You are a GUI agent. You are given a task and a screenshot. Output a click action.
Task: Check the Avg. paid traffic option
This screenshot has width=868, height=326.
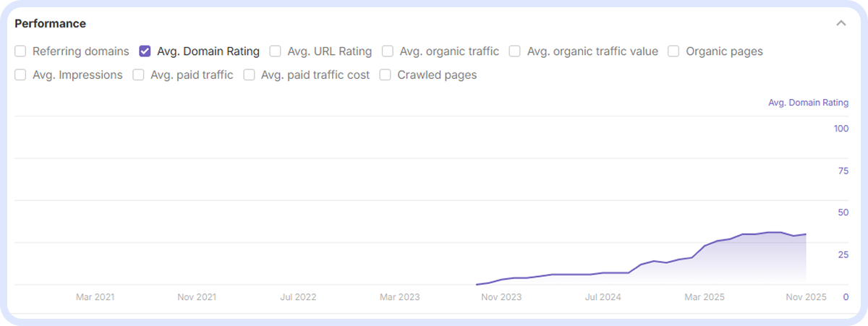coord(138,74)
